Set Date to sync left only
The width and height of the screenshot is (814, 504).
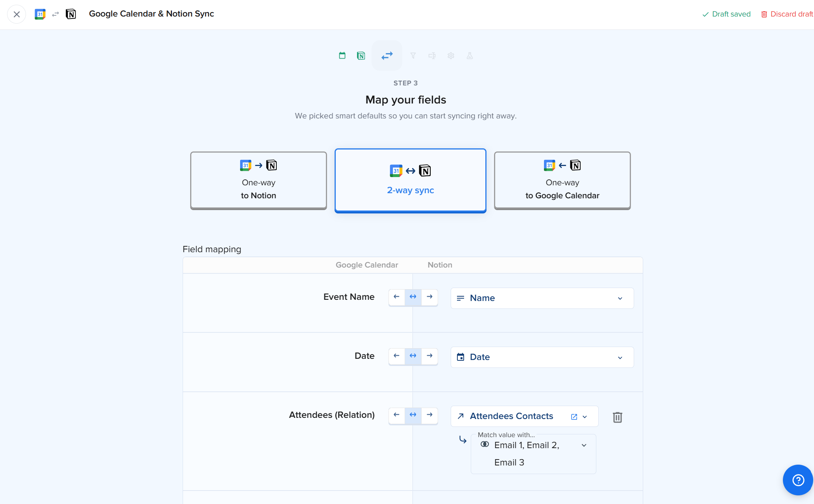point(397,356)
